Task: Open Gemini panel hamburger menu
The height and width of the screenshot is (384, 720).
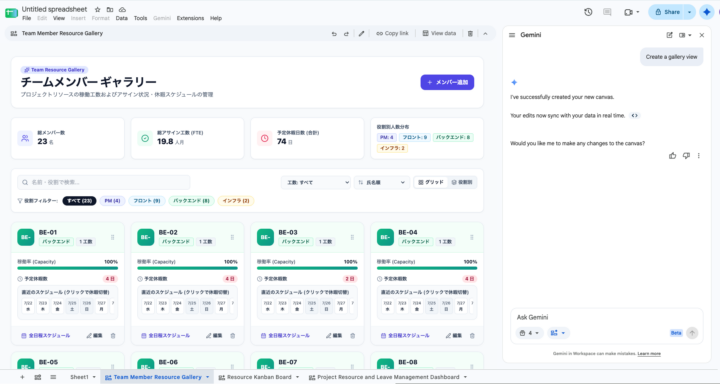Action: tap(512, 35)
